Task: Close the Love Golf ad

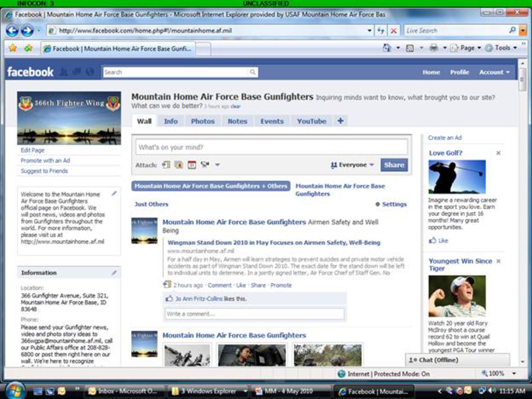Action: click(498, 153)
